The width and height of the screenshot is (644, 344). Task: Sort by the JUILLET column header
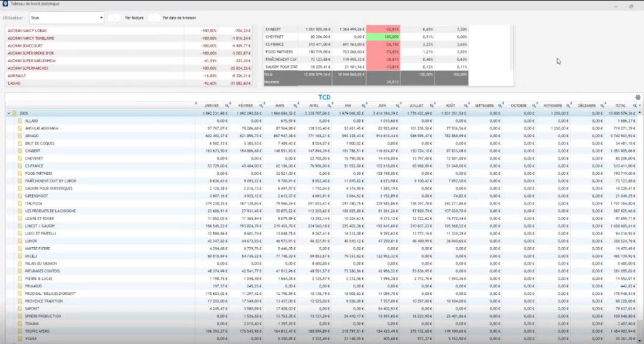click(416, 106)
